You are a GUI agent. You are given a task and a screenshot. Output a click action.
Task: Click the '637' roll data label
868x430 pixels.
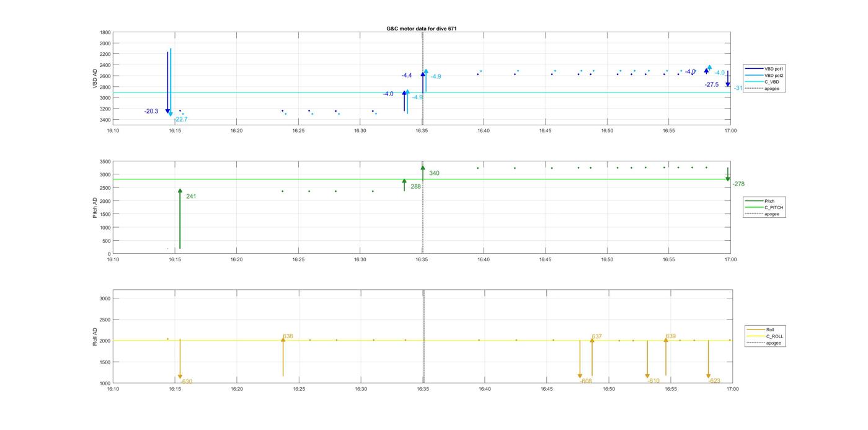click(x=597, y=336)
